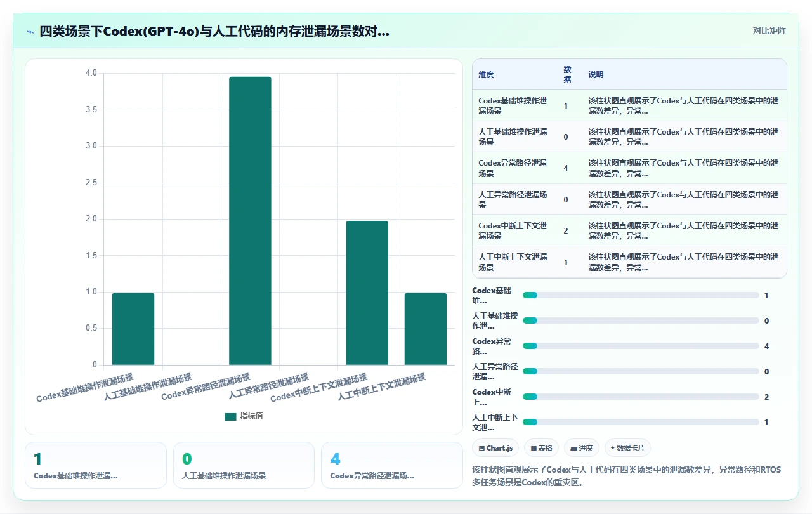Screen dimensions: 812x514
Task: Click the x-axis label Codex中断上下文泄漏场景
Action: (319, 388)
